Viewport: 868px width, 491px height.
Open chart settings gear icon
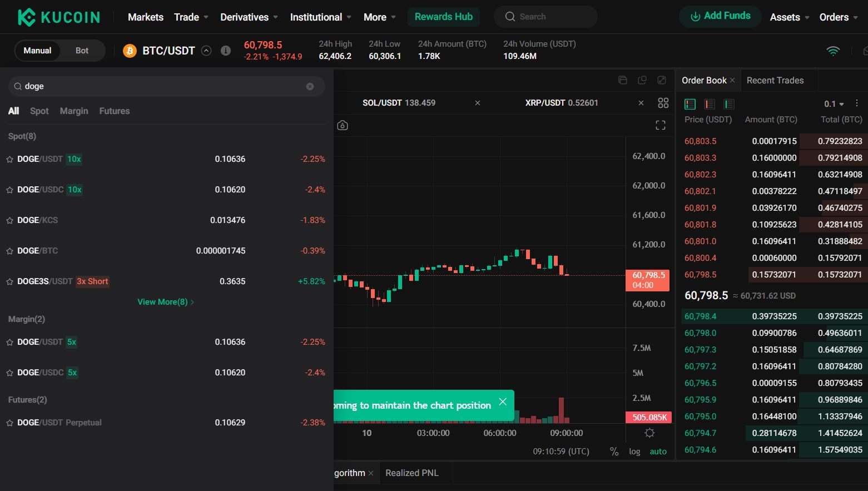coord(649,433)
